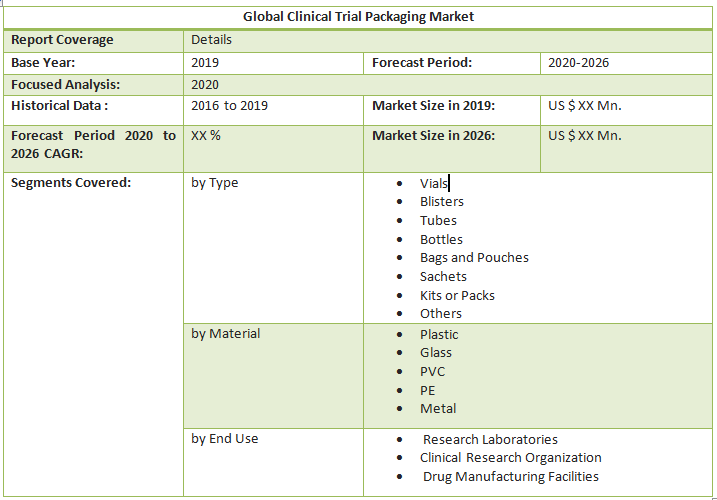Viewport: 717px width, 500px height.
Task: Click the Kits or Packs list item
Action: click(457, 295)
